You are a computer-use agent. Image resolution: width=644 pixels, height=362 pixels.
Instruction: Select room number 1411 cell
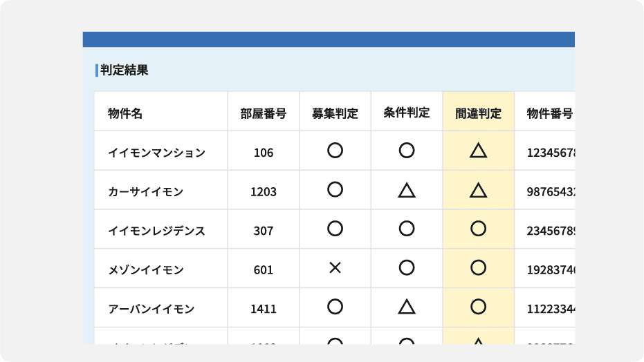click(x=264, y=309)
